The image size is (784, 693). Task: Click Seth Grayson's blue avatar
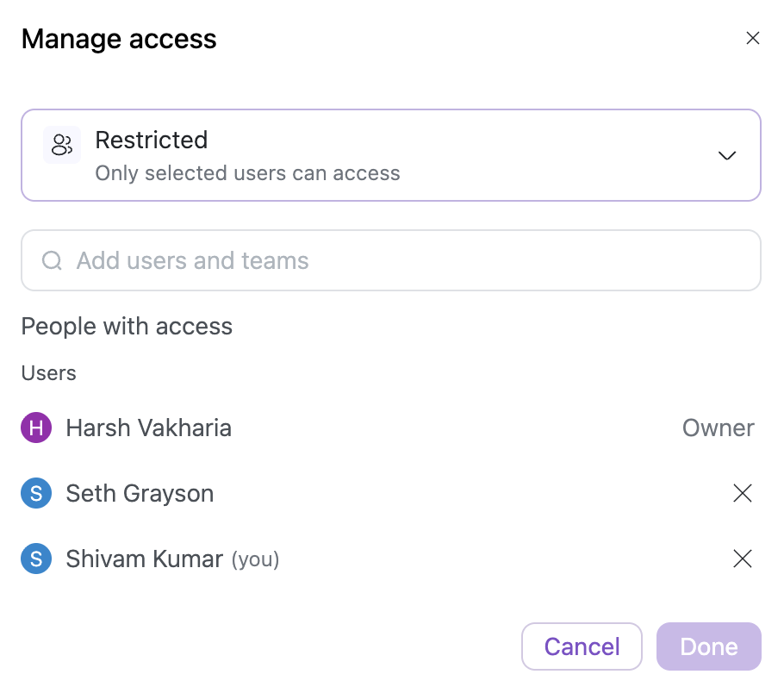[36, 494]
